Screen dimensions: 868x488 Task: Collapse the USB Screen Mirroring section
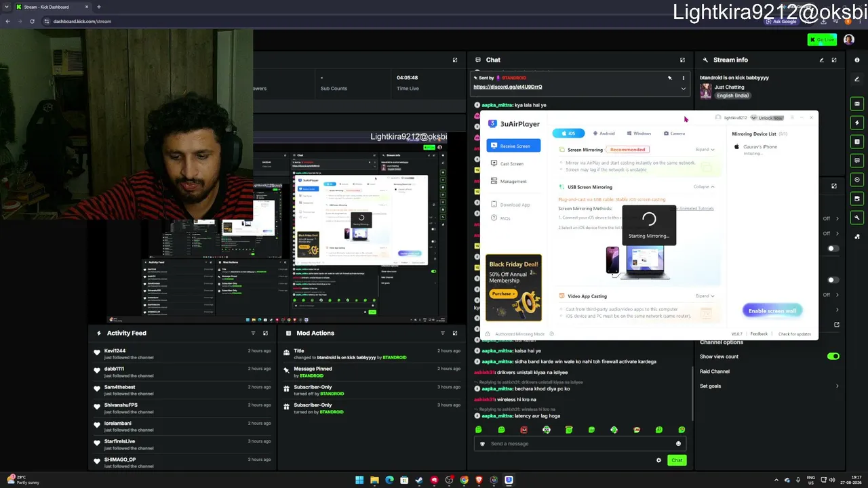(704, 187)
